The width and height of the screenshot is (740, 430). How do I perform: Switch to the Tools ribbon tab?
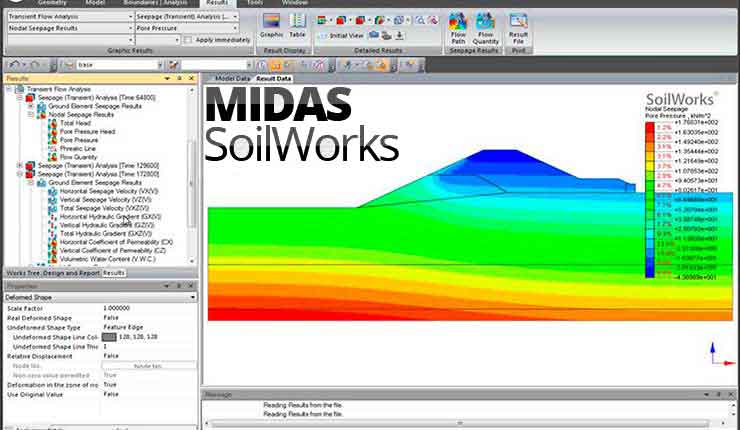(255, 3)
